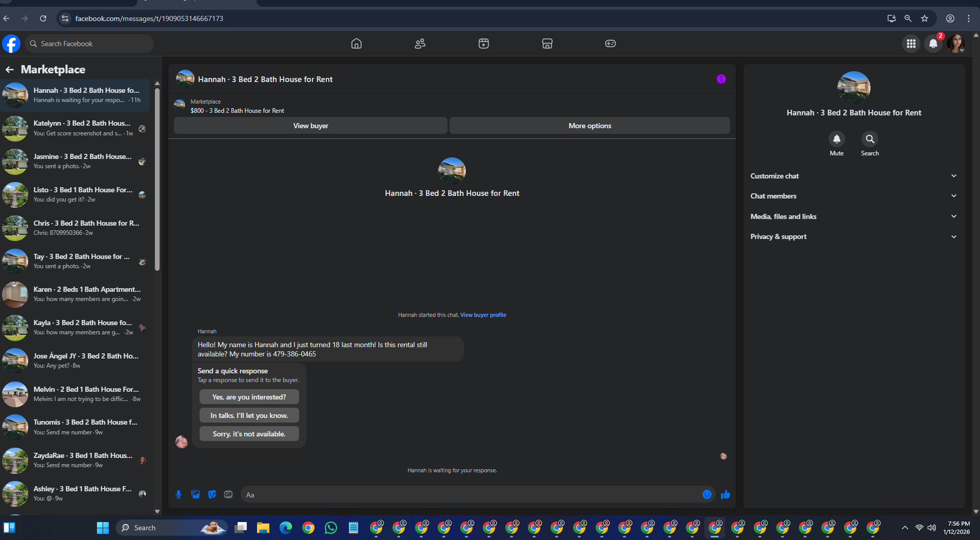
Task: Click the Aa message input box
Action: click(x=471, y=494)
